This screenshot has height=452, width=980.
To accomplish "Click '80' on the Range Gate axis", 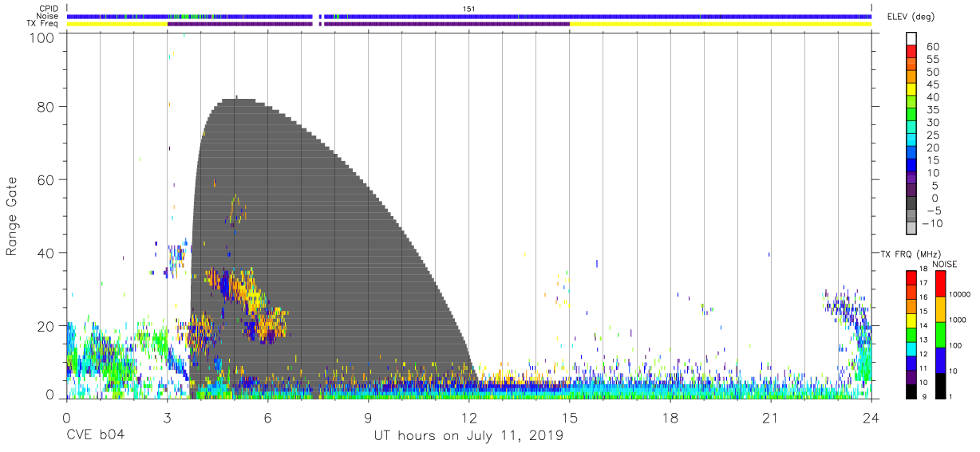I will point(46,106).
